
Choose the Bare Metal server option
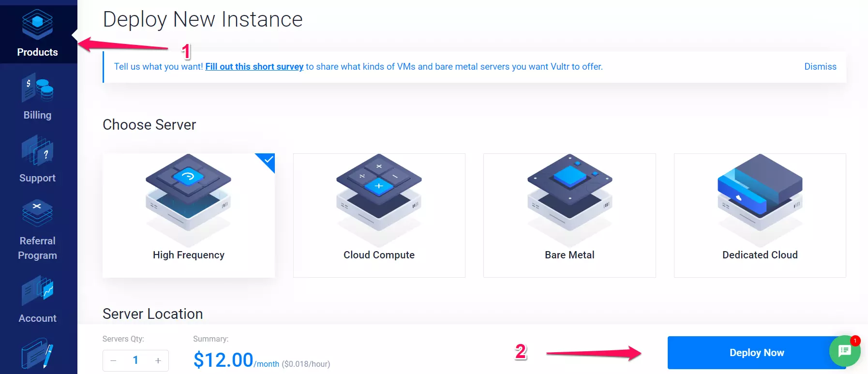coord(569,255)
